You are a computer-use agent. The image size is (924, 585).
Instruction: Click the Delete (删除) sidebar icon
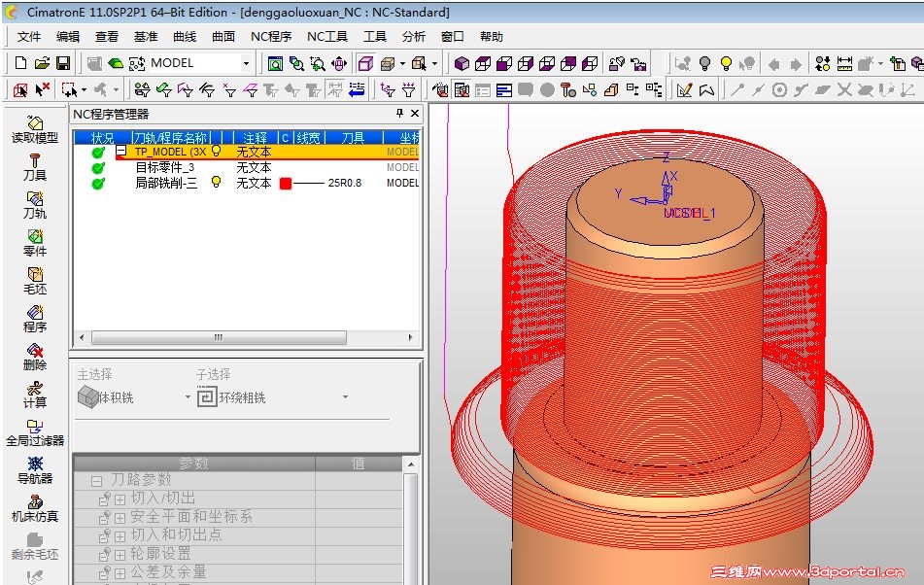(35, 357)
